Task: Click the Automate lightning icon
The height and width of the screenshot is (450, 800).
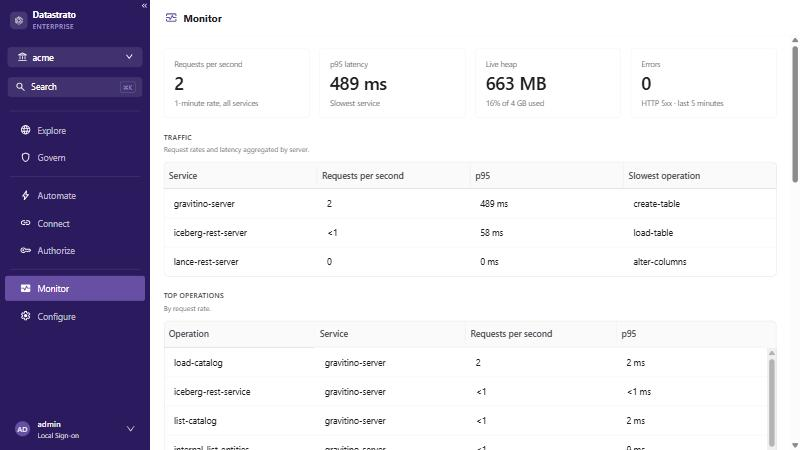Action: (x=26, y=195)
